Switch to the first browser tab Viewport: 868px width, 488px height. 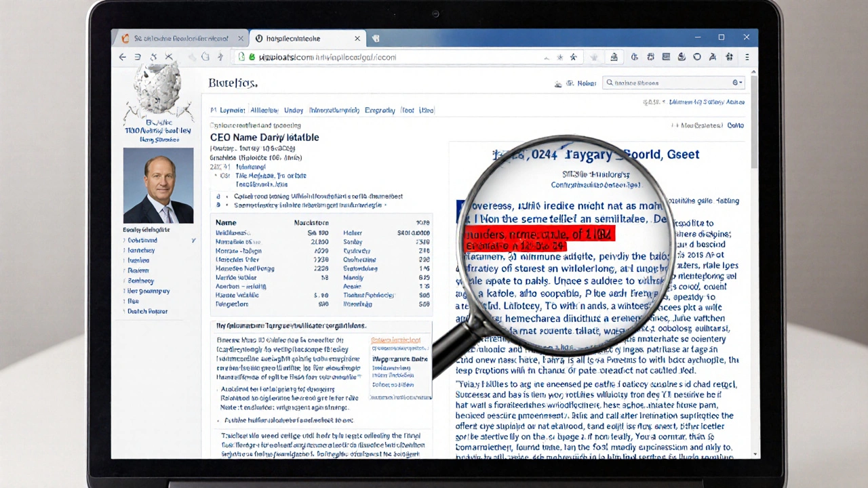[x=180, y=38]
